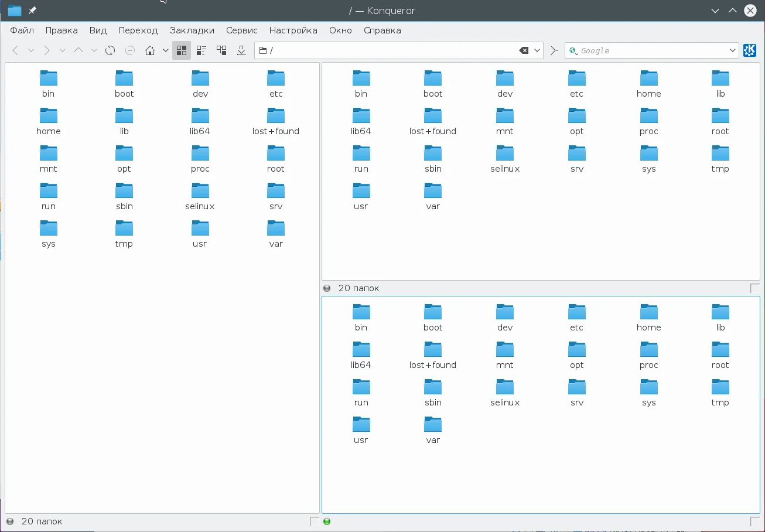Switch to the compact list view mode
The image size is (765, 532).
pyautogui.click(x=202, y=50)
